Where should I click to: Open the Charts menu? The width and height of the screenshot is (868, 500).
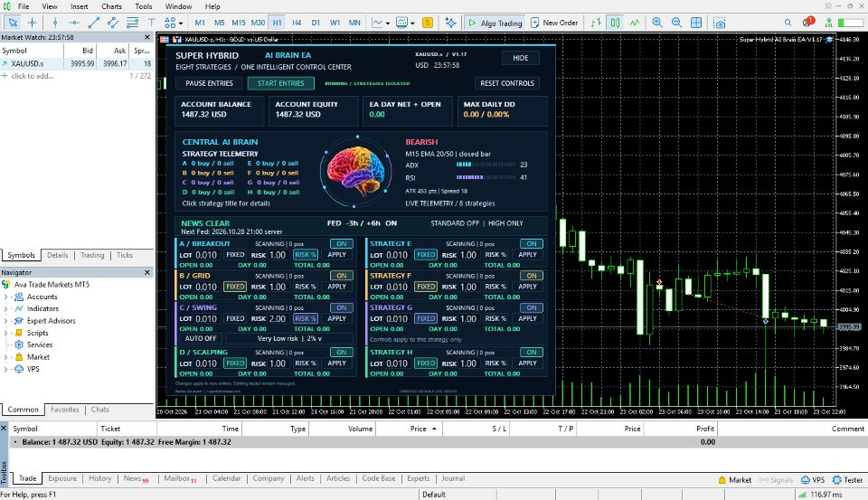111,6
